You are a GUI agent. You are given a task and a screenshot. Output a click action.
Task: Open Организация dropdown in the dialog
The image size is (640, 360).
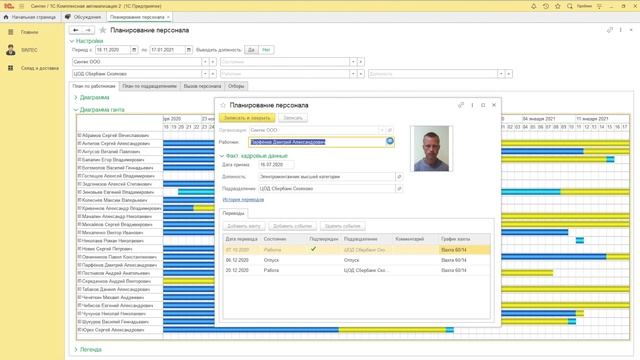382,130
